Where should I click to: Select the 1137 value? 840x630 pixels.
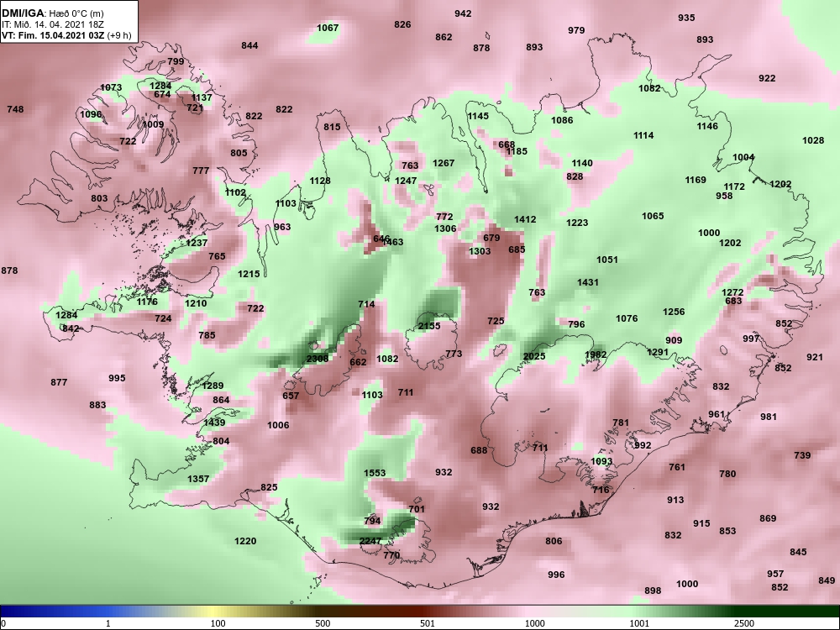[x=202, y=97]
